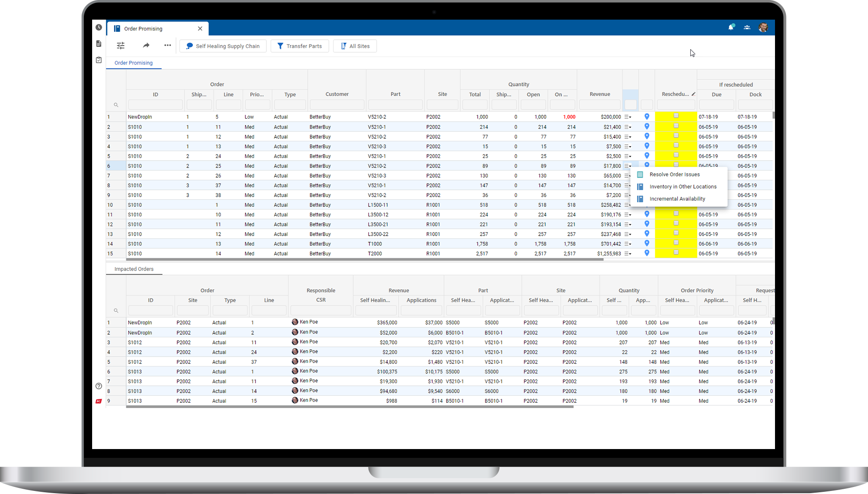868x494 pixels.
Task: Click the Reschedule column edit pencil
Action: click(694, 93)
